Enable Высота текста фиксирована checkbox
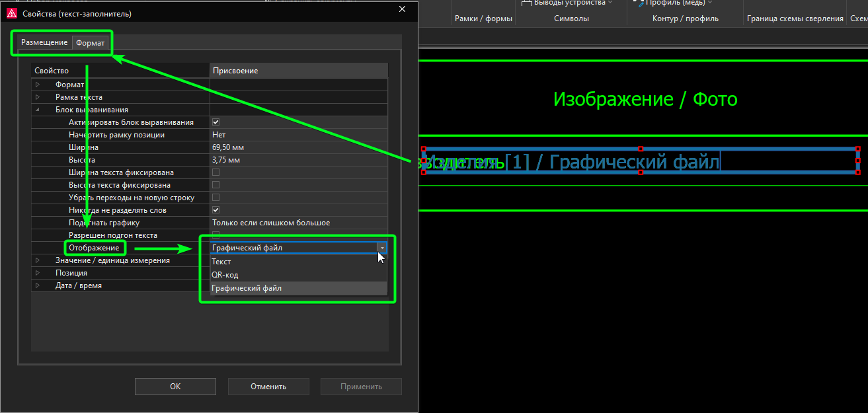 (216, 185)
